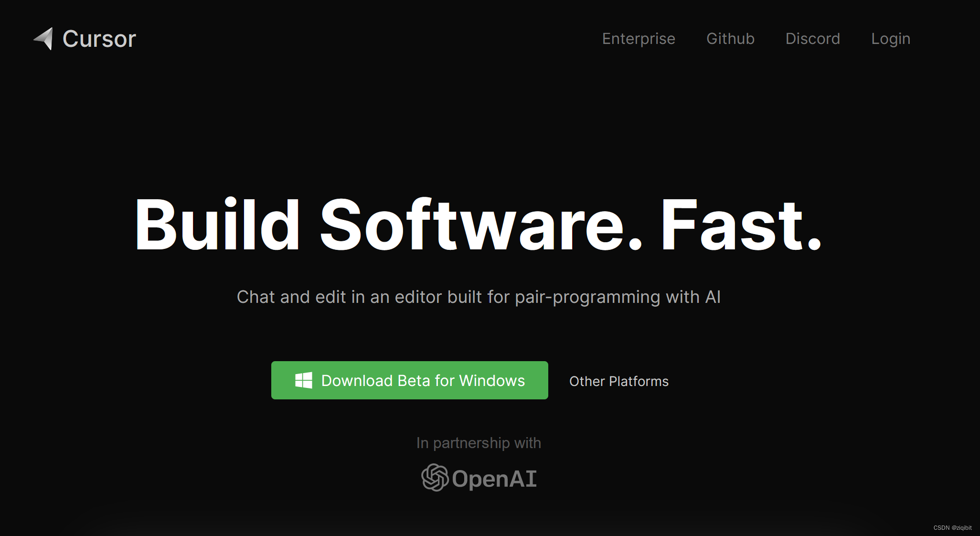Click the word Windows on green button

[x=491, y=381]
